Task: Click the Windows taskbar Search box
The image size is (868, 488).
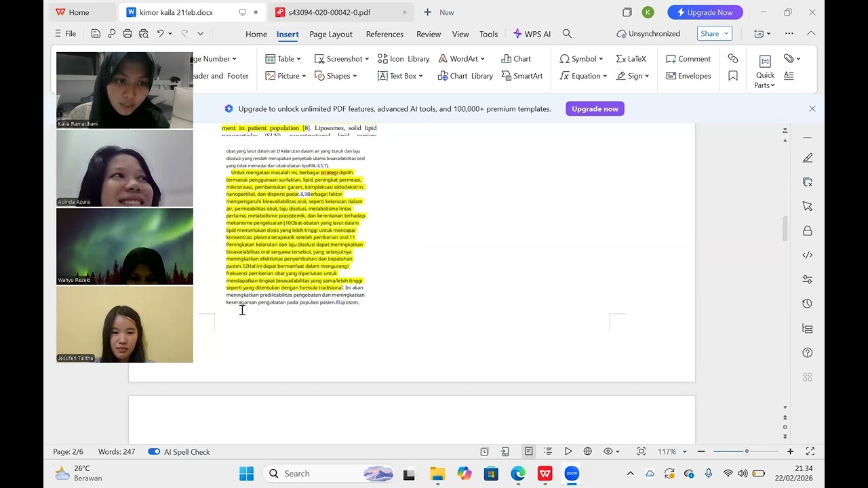Action: pyautogui.click(x=330, y=474)
